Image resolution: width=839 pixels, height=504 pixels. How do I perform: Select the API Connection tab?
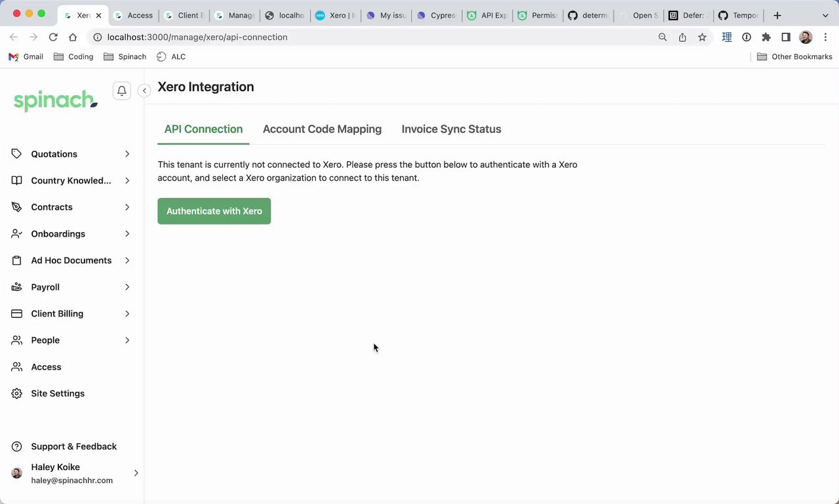click(x=203, y=129)
